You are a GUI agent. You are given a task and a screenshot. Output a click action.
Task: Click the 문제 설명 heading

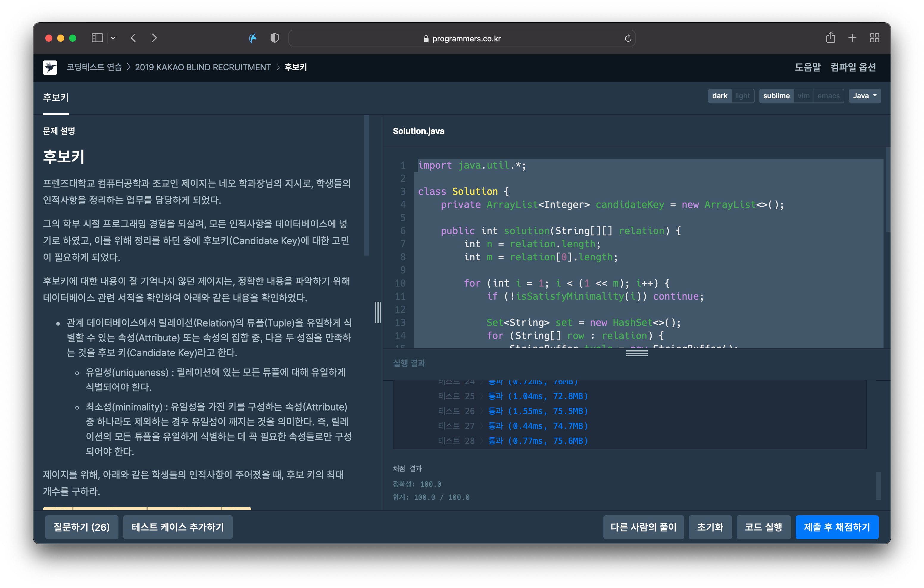click(x=59, y=131)
